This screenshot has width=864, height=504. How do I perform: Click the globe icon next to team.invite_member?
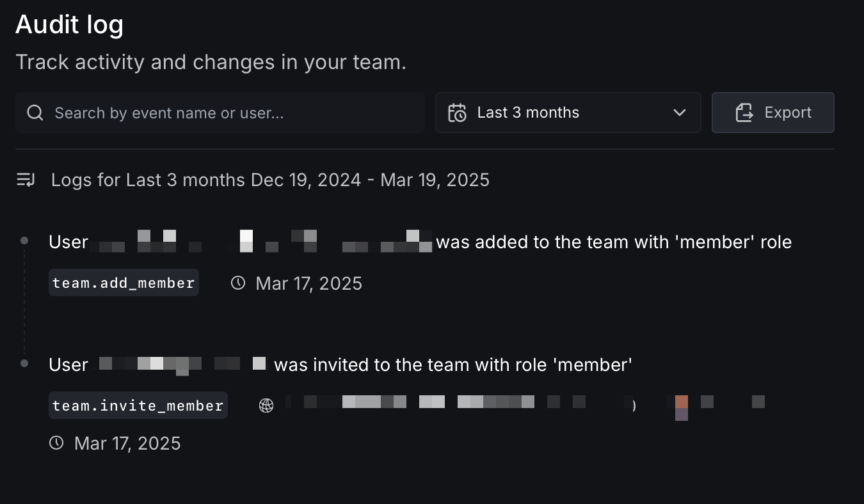click(x=266, y=406)
